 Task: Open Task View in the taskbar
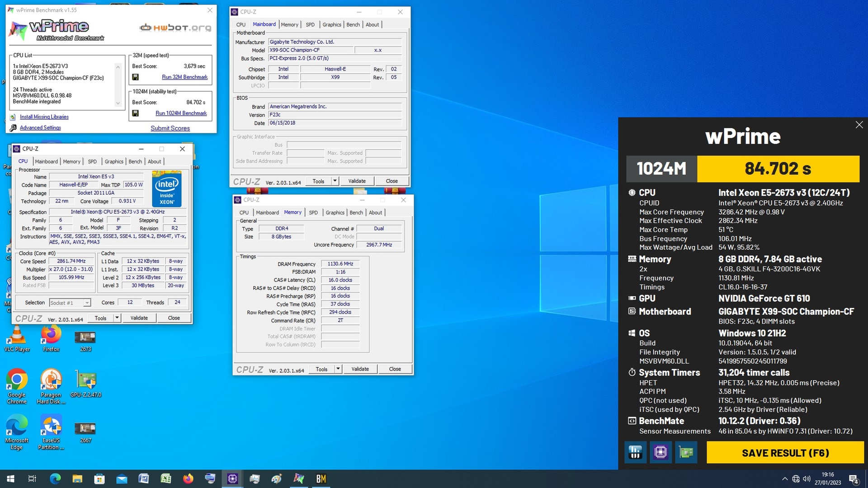tap(32, 479)
